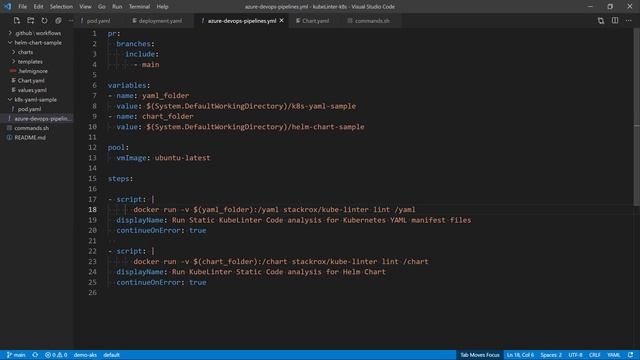Collapse the helm-chart-sample folder

pyautogui.click(x=38, y=42)
